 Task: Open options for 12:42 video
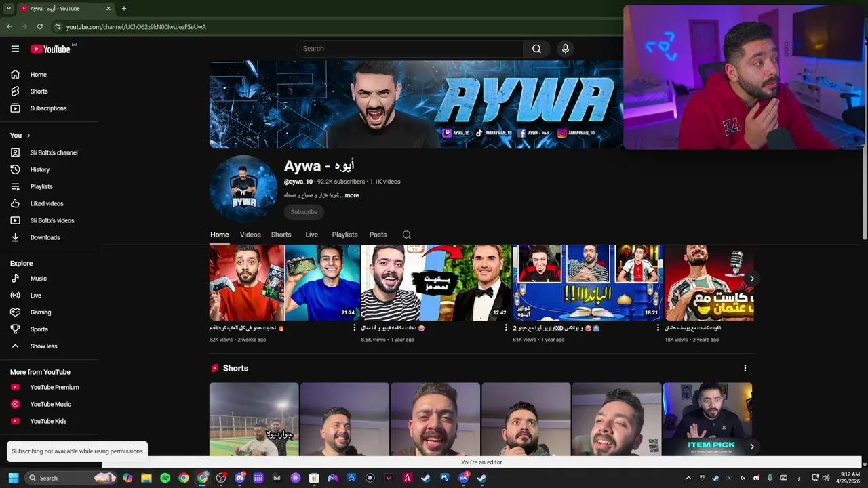click(x=506, y=328)
